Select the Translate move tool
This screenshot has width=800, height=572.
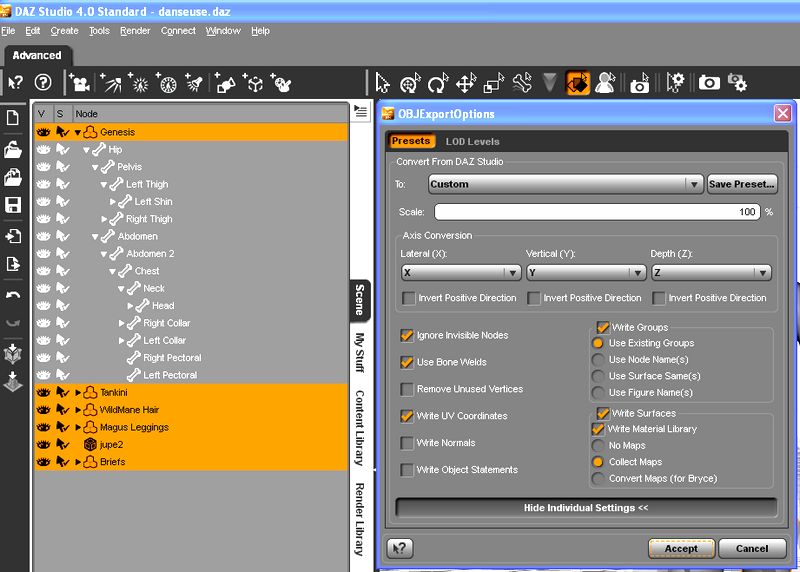pos(466,83)
